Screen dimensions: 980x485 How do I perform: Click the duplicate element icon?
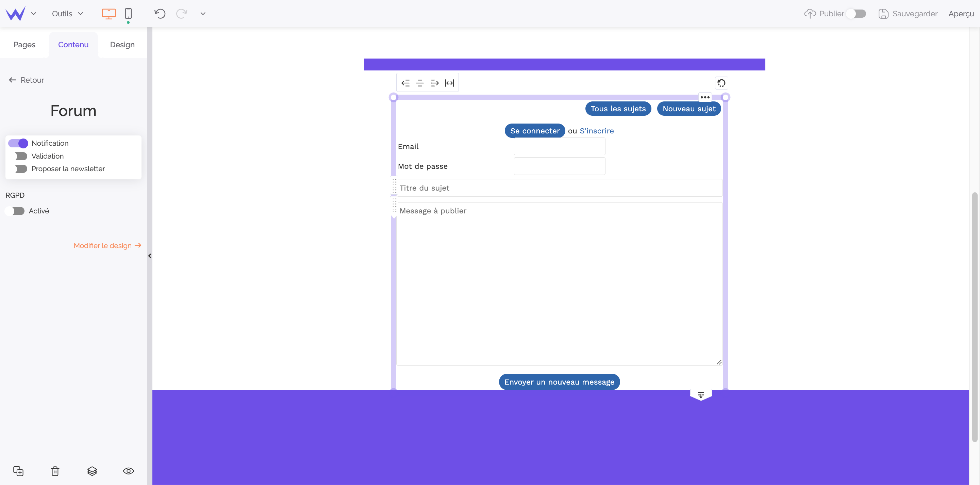[18, 471]
